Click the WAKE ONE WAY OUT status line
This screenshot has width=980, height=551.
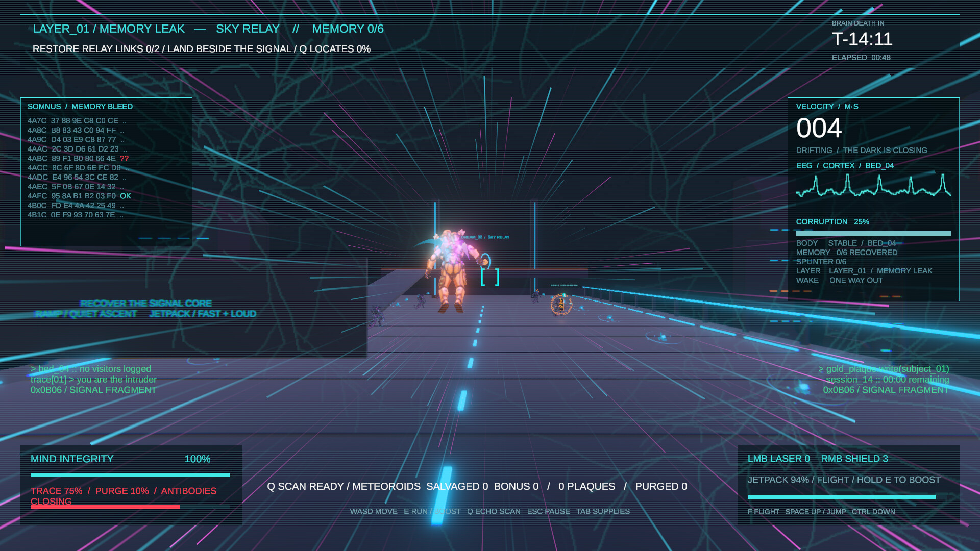[x=839, y=281]
